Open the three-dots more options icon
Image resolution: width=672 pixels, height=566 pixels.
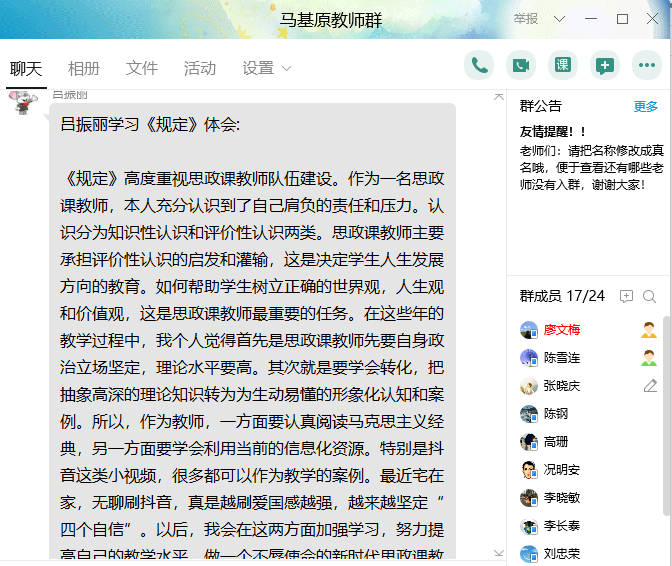pyautogui.click(x=646, y=66)
